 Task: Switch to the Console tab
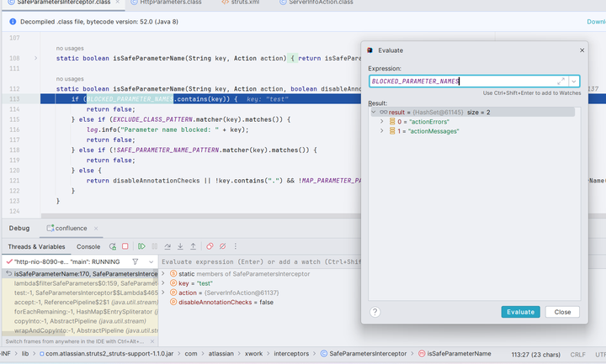point(88,246)
